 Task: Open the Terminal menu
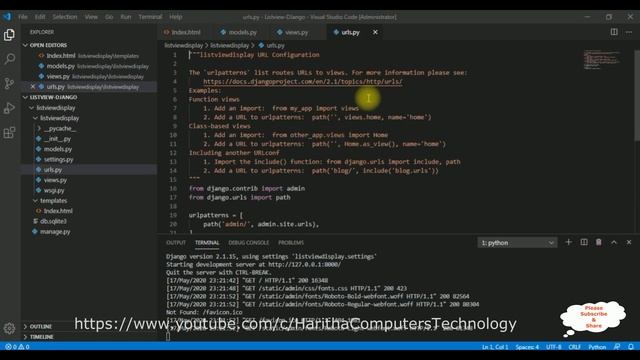pos(150,17)
